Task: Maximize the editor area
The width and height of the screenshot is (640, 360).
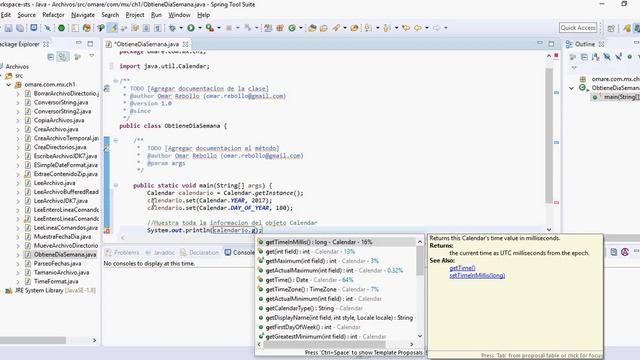Action: pos(551,43)
